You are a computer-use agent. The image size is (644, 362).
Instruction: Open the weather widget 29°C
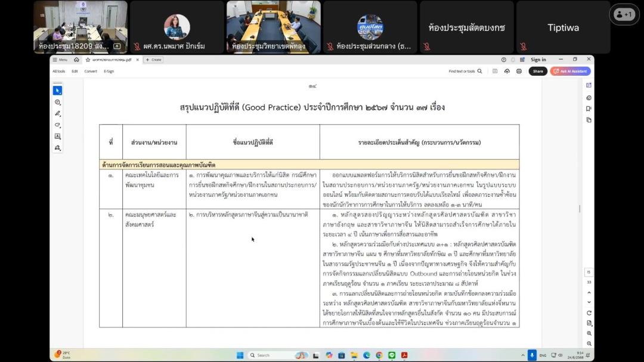[63, 355]
